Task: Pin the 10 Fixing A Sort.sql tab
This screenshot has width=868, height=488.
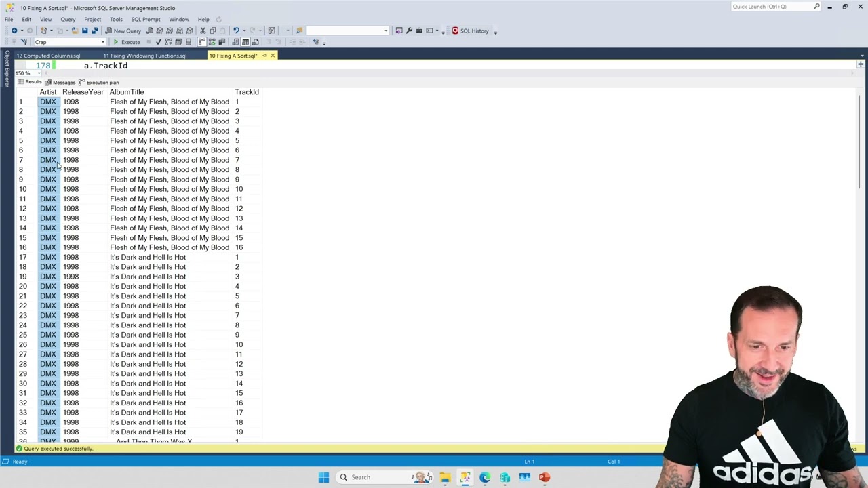Action: click(x=264, y=56)
